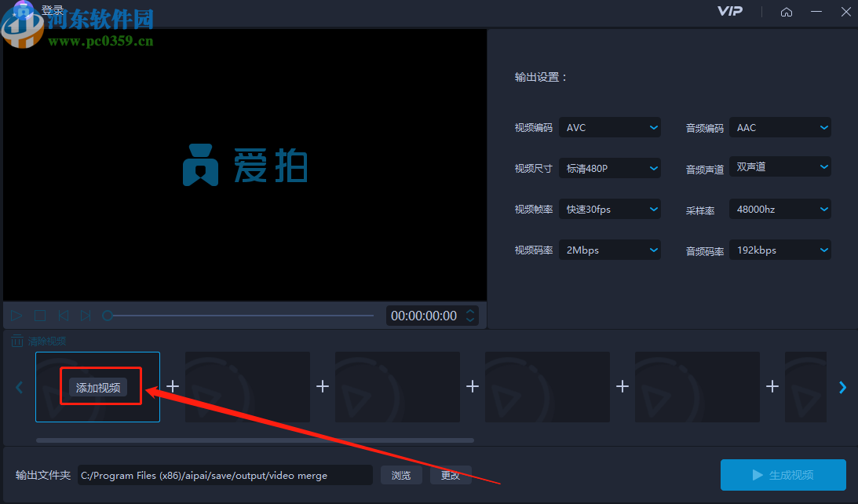
Task: Open the VIP section from the top bar
Action: [729, 12]
